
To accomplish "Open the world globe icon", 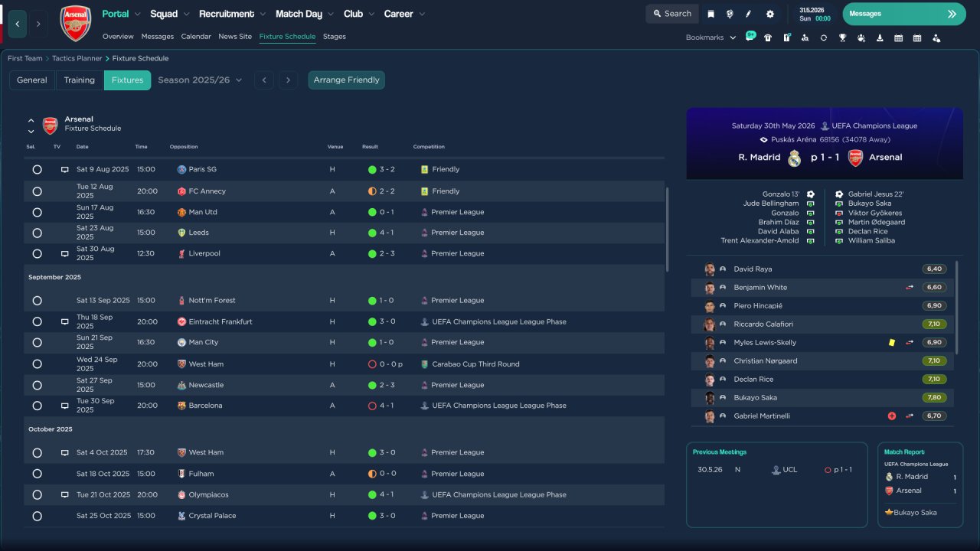I will click(730, 14).
